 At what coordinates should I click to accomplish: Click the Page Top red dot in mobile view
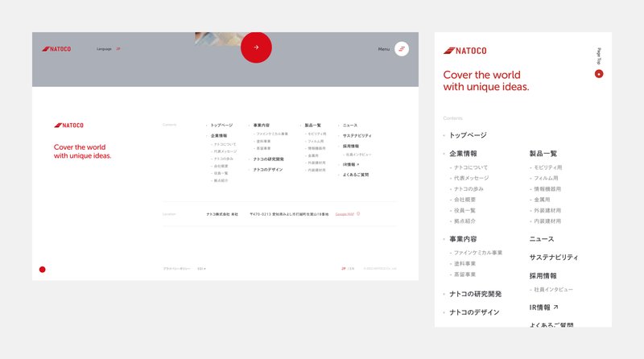[599, 74]
